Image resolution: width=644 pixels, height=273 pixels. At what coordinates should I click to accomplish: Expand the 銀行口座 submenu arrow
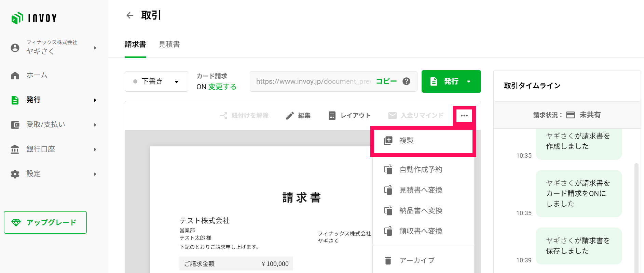[x=95, y=149]
